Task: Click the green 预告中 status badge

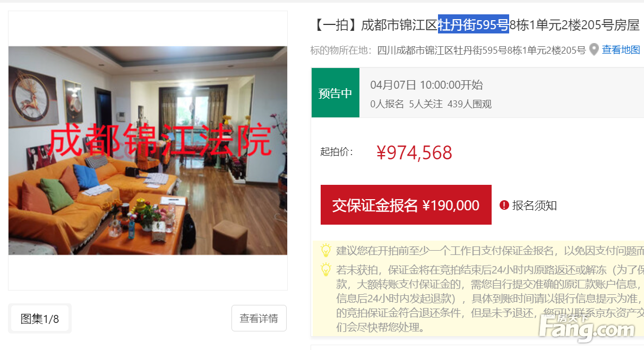Action: pyautogui.click(x=336, y=93)
